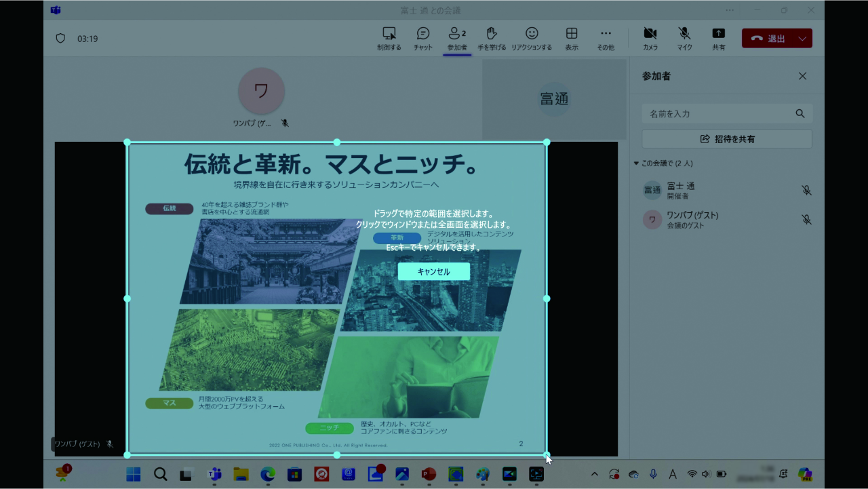Open the その他 overflow menu
Viewport: 868px width, 489px height.
(x=605, y=37)
